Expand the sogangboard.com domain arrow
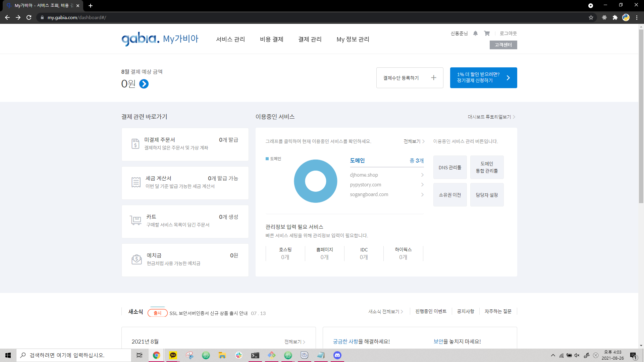This screenshot has width=644, height=362. tap(422, 194)
